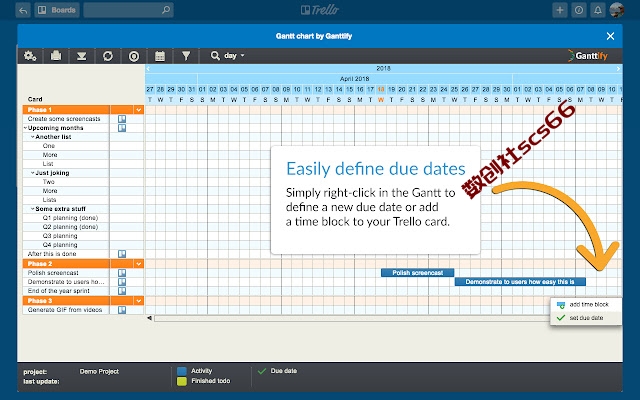The height and width of the screenshot is (400, 640).
Task: Click the yellow Finished todo legend swatch
Action: 182,381
